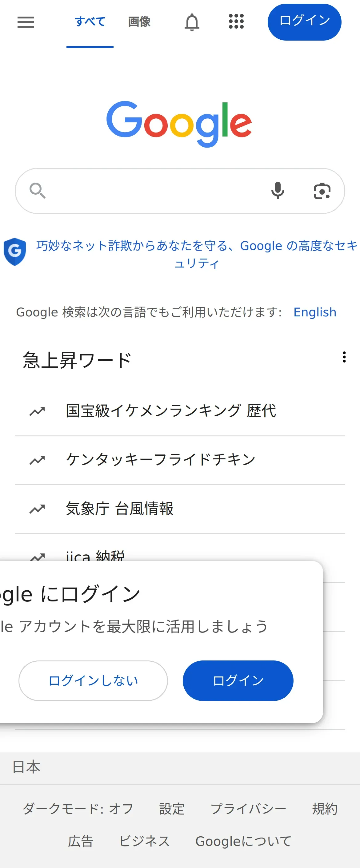This screenshot has width=360, height=868.
Task: Click the magnifying glass search icon
Action: click(x=37, y=191)
